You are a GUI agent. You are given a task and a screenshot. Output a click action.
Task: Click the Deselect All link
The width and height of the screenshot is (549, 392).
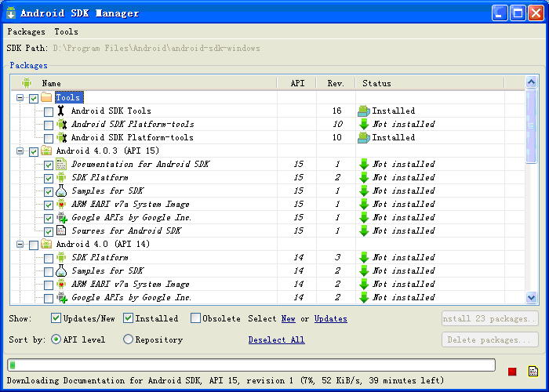click(x=277, y=339)
